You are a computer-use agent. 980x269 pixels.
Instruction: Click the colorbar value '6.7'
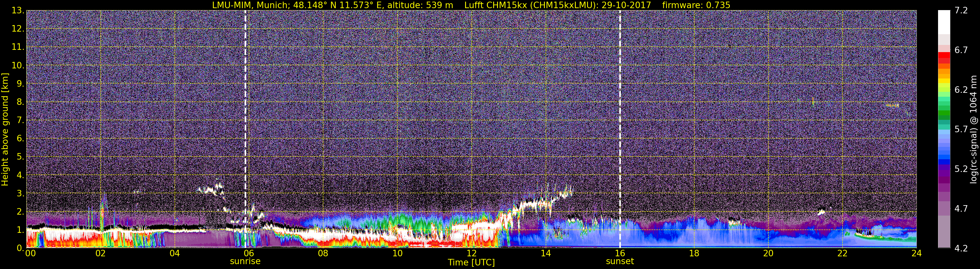coord(961,50)
